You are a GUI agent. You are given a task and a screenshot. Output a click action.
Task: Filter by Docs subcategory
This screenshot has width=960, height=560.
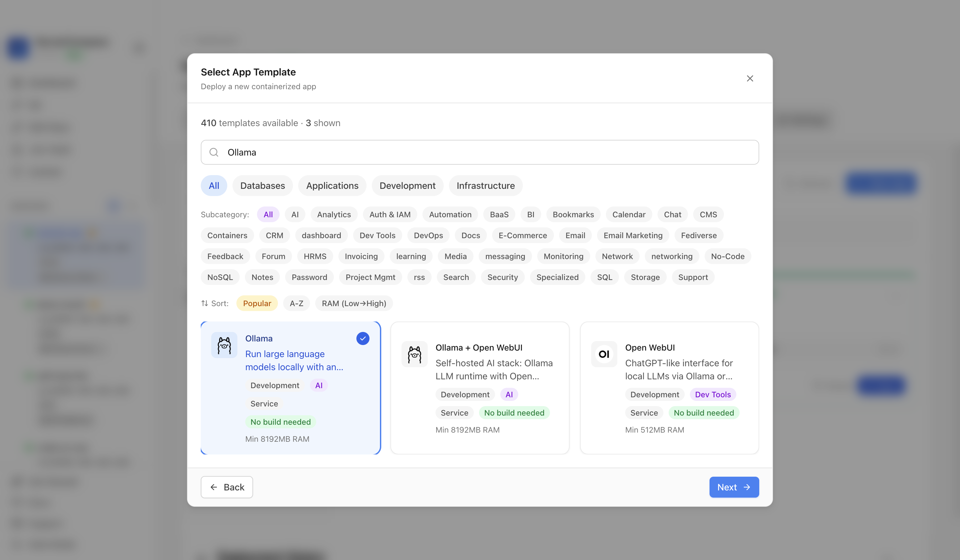[x=471, y=236]
